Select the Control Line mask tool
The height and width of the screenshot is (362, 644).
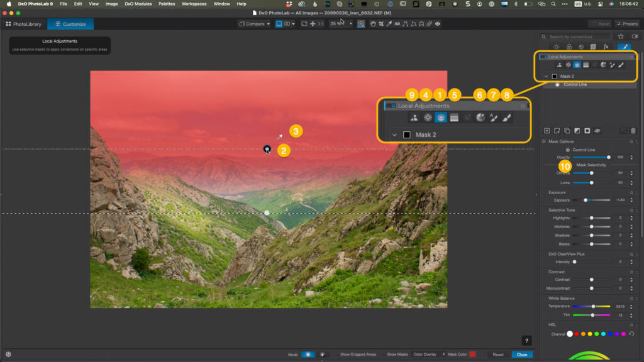point(577,65)
